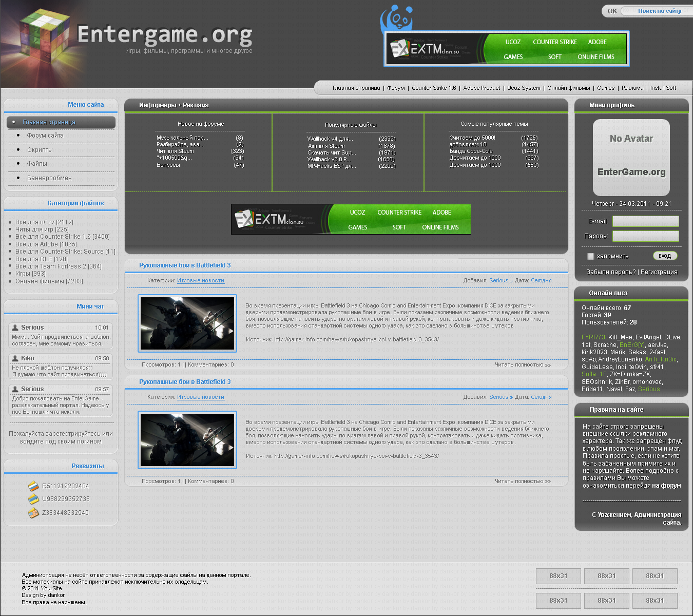This screenshot has height=616, width=693.
Task: Click the Serious user avatar icon at 10:01
Action: [15, 328]
